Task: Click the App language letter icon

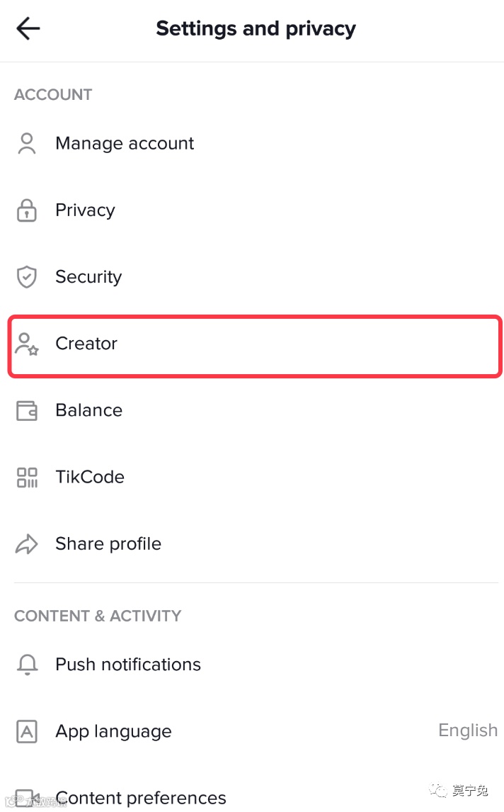Action: [27, 731]
